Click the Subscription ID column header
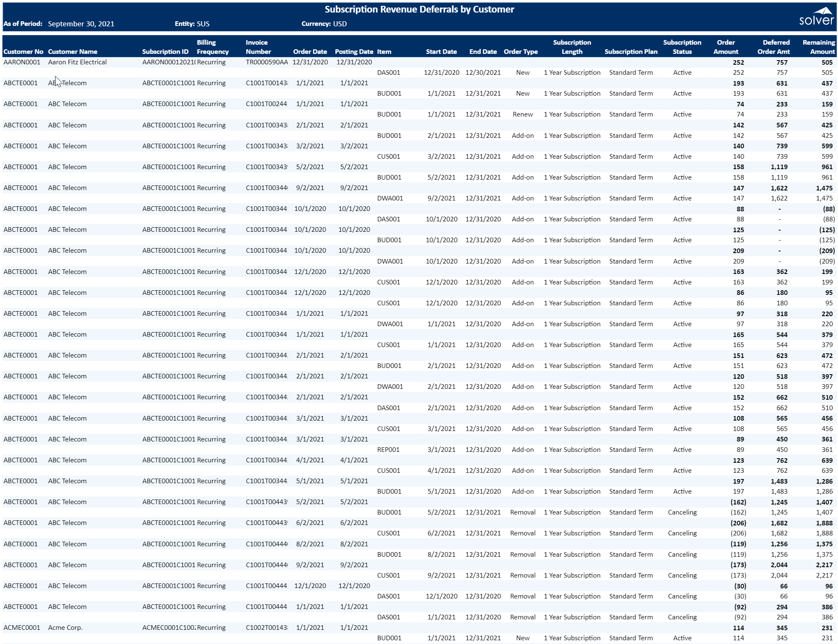 (165, 52)
